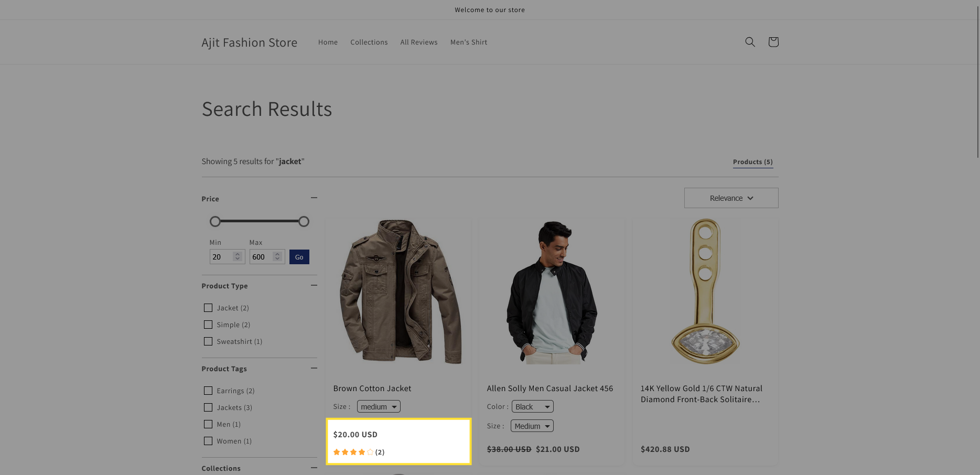Enable the Sweatshirt product type filter
980x475 pixels.
click(x=208, y=341)
